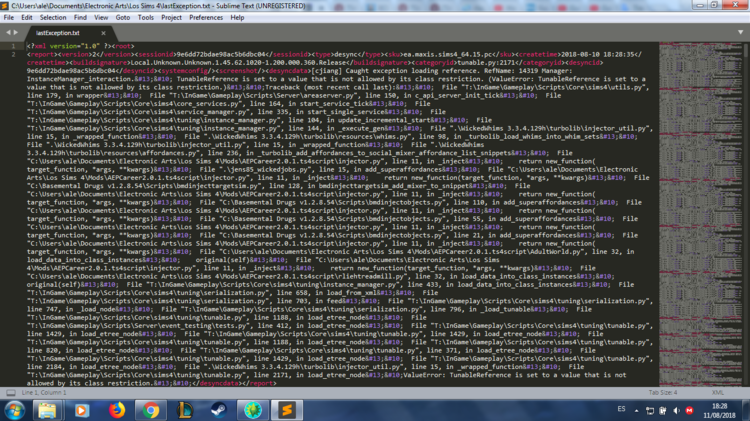
Task: Open the green gem taskbar icon
Action: [253, 410]
